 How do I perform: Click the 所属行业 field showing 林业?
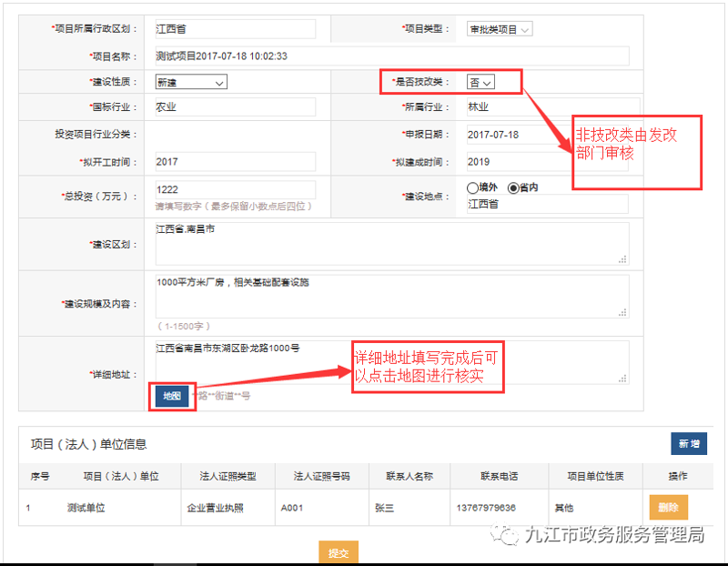pos(552,106)
